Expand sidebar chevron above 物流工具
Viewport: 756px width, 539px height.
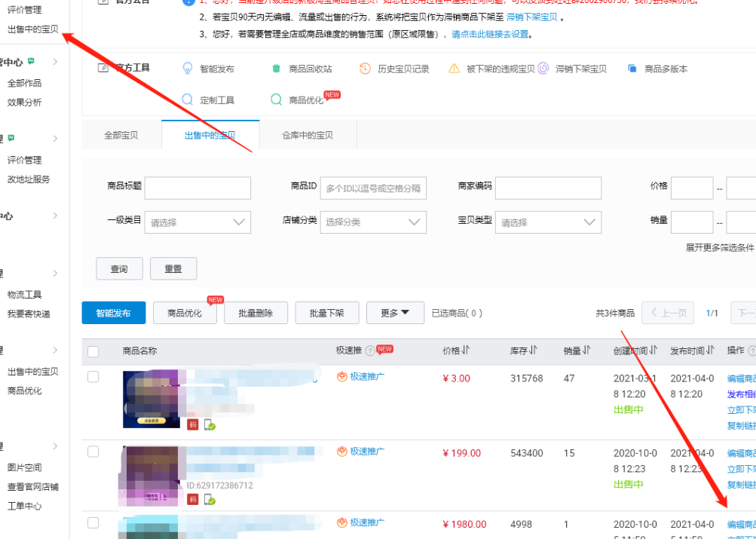click(55, 274)
